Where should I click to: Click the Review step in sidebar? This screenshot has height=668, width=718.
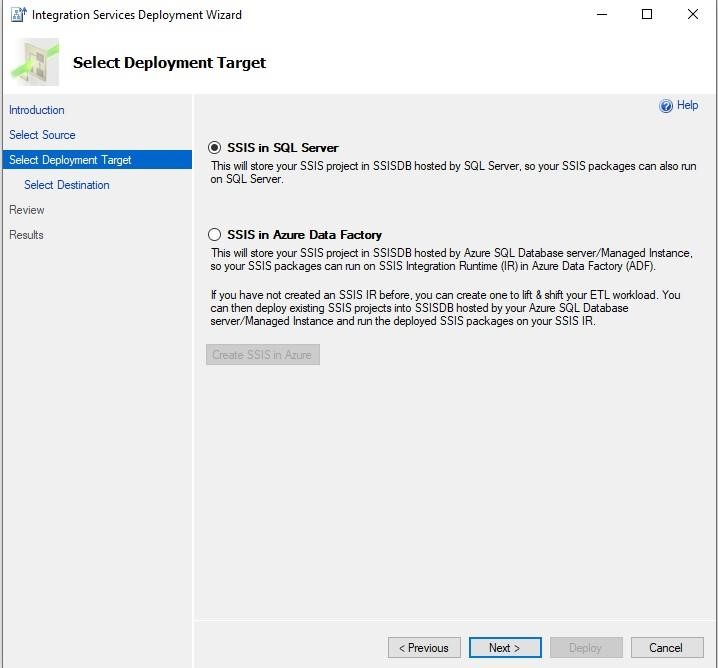(x=27, y=210)
